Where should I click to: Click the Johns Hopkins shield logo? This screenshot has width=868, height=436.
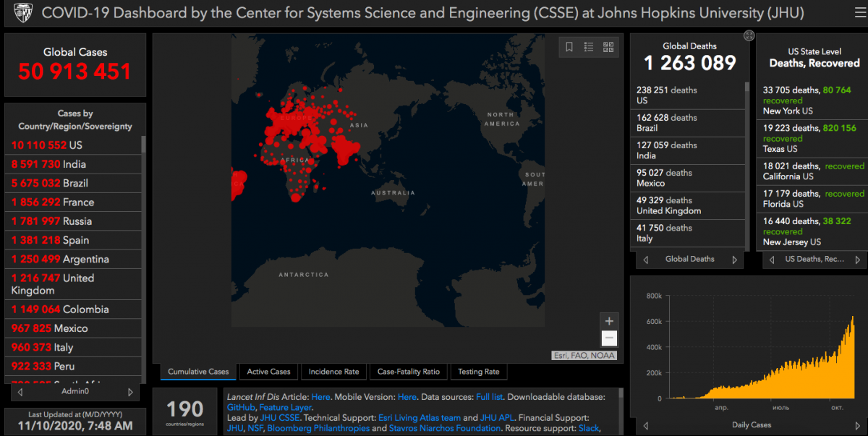[x=22, y=14]
